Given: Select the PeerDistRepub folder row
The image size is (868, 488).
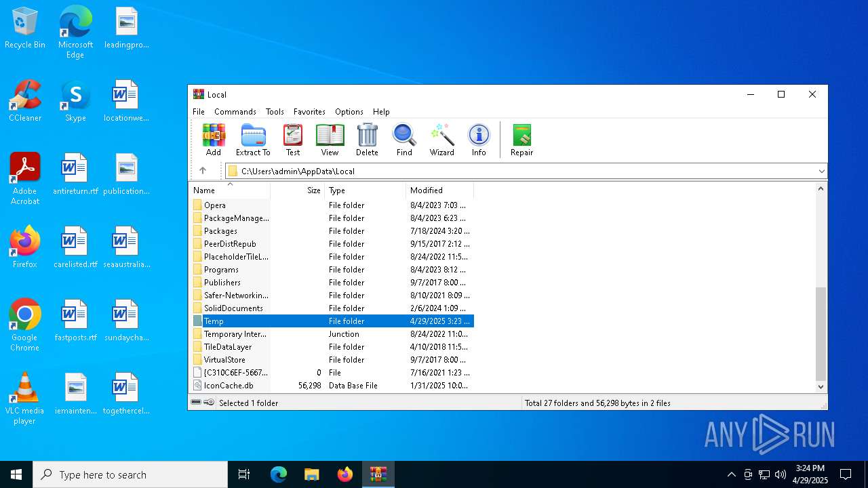Looking at the screenshot, I should click(x=331, y=244).
